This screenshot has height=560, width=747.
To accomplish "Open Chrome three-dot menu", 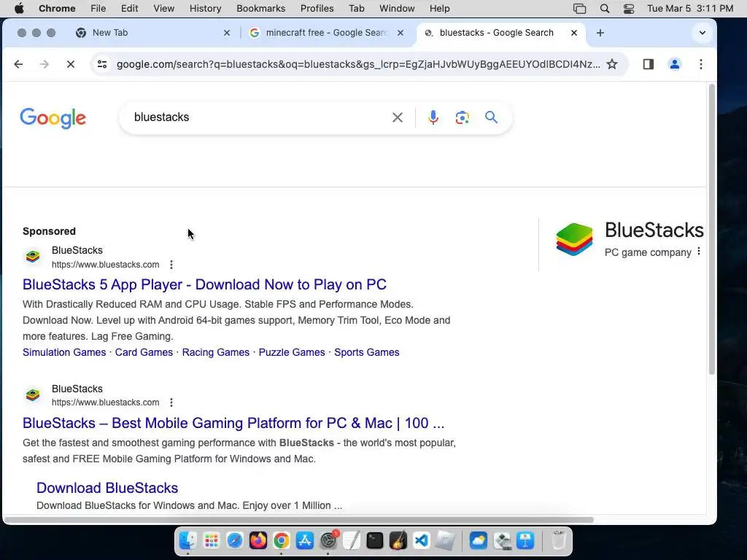I will pos(701,64).
